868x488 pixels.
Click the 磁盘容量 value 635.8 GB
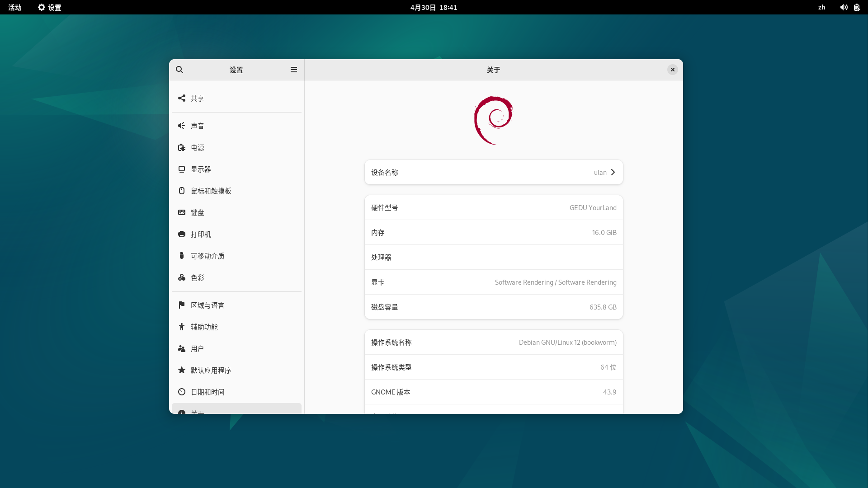603,307
